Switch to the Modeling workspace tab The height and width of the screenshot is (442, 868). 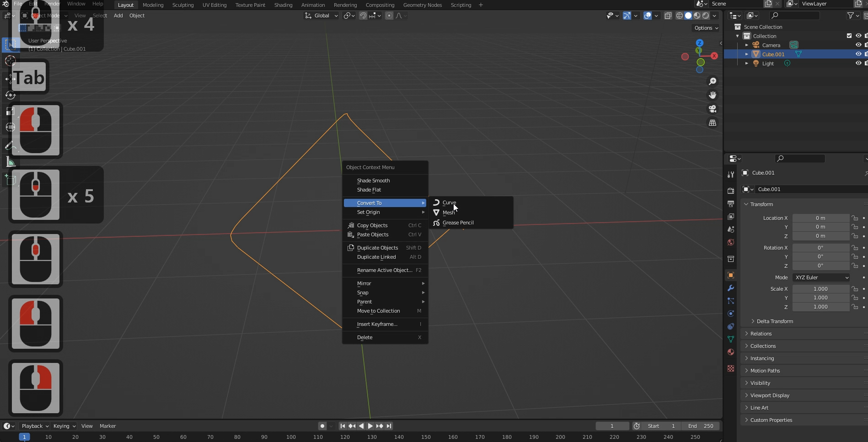(x=153, y=5)
